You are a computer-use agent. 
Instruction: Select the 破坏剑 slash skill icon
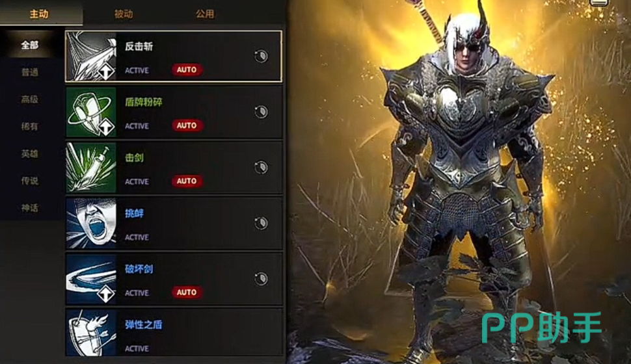tap(91, 279)
